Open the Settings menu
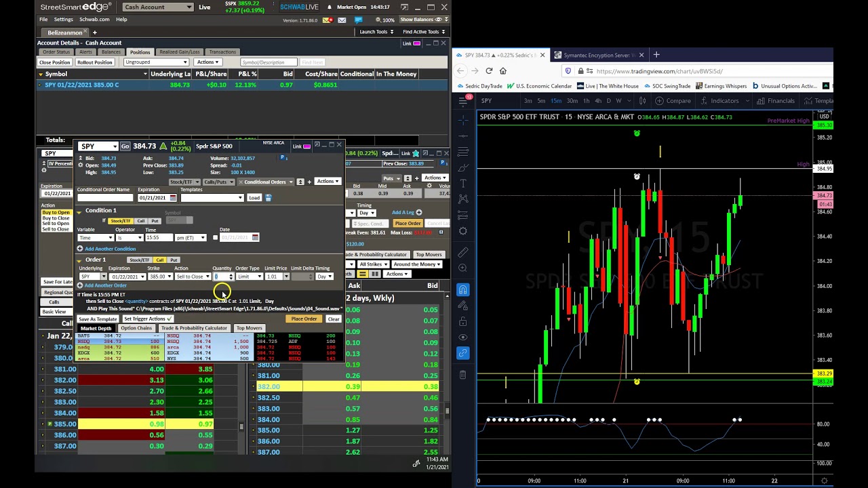The width and height of the screenshot is (868, 488). [63, 20]
